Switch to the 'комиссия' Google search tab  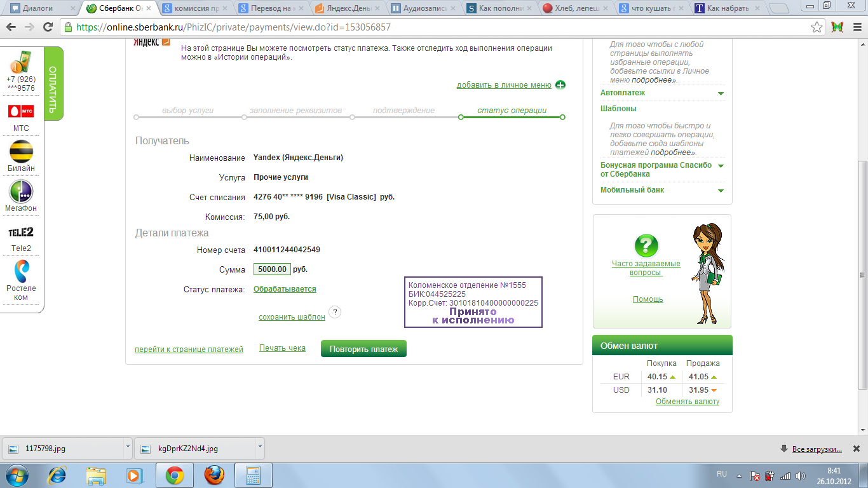click(196, 8)
